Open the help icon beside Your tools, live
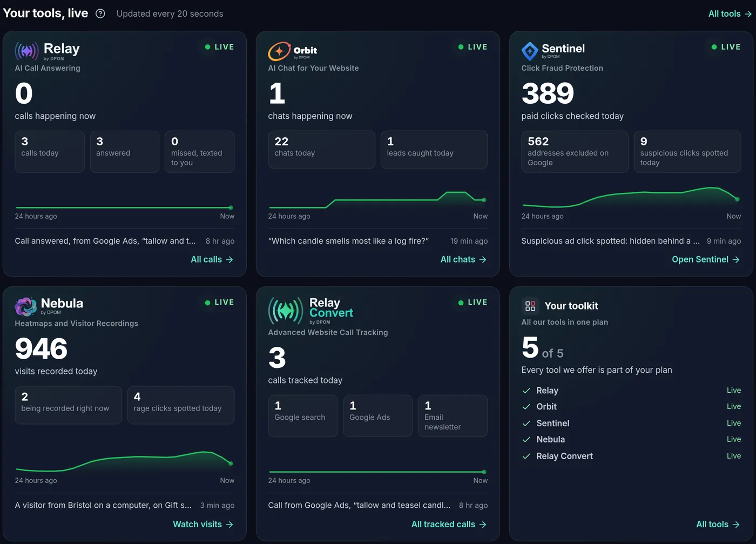This screenshot has width=756, height=544. tap(100, 14)
